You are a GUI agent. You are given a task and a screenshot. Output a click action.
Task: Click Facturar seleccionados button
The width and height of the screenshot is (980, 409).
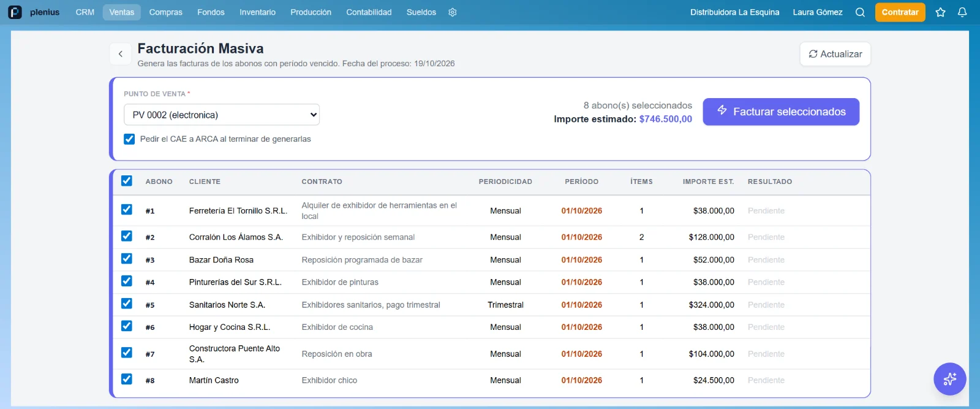(x=781, y=112)
